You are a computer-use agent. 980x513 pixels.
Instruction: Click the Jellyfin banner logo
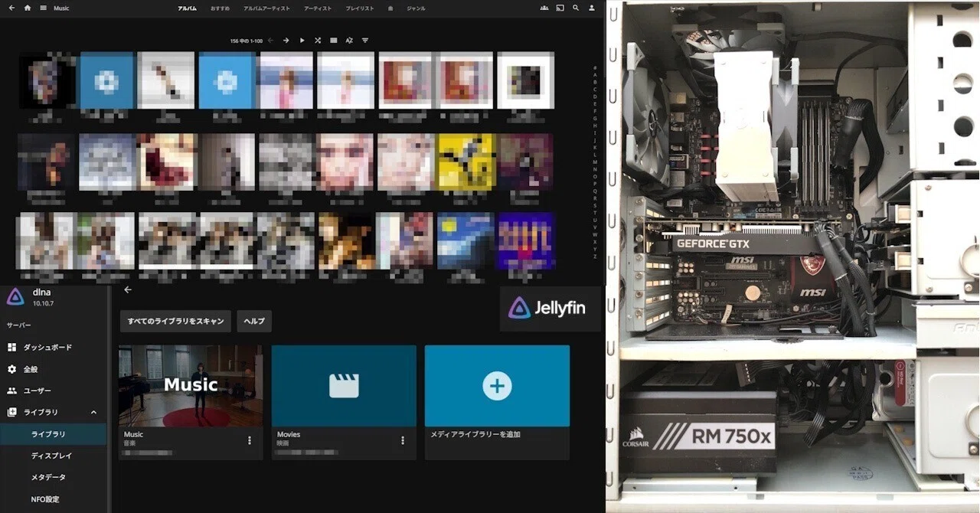coord(547,308)
